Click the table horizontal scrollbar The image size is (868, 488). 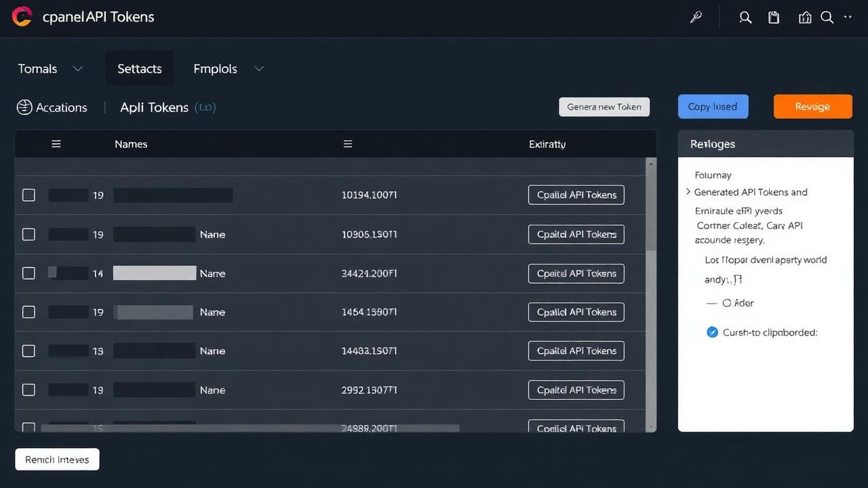251,428
